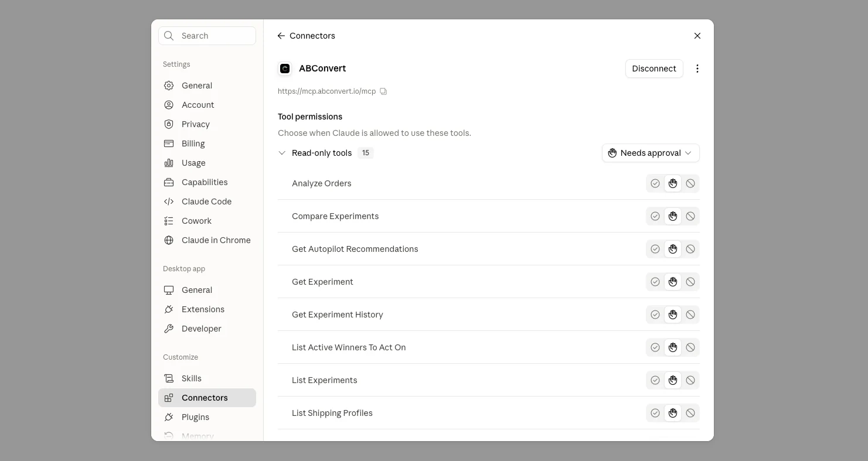Viewport: 868px width, 461px height.
Task: Click the List Shipping Profiles label
Action: point(332,413)
